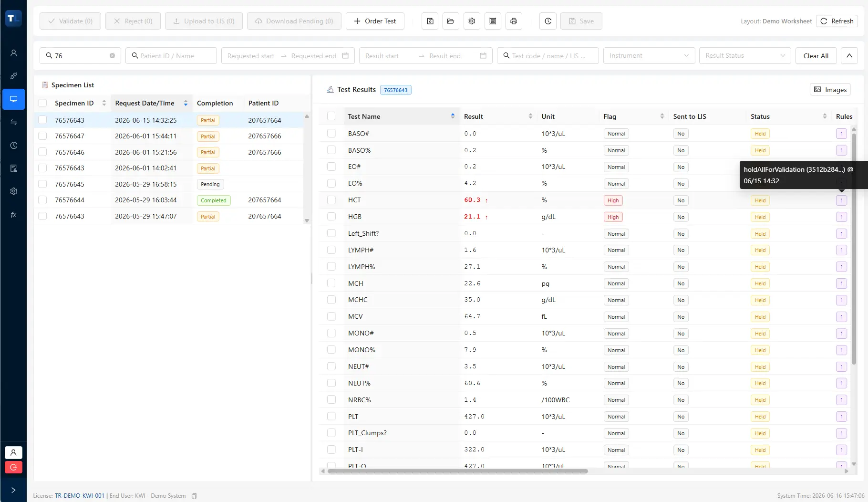This screenshot has height=502, width=868.
Task: Toggle select-all checkbox in Specimen List header
Action: point(42,103)
